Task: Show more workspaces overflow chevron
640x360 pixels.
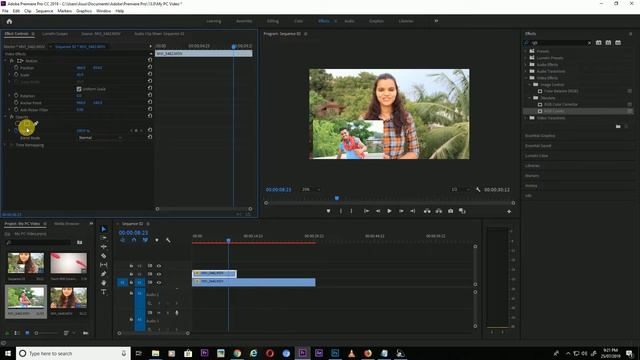Action: 436,21
